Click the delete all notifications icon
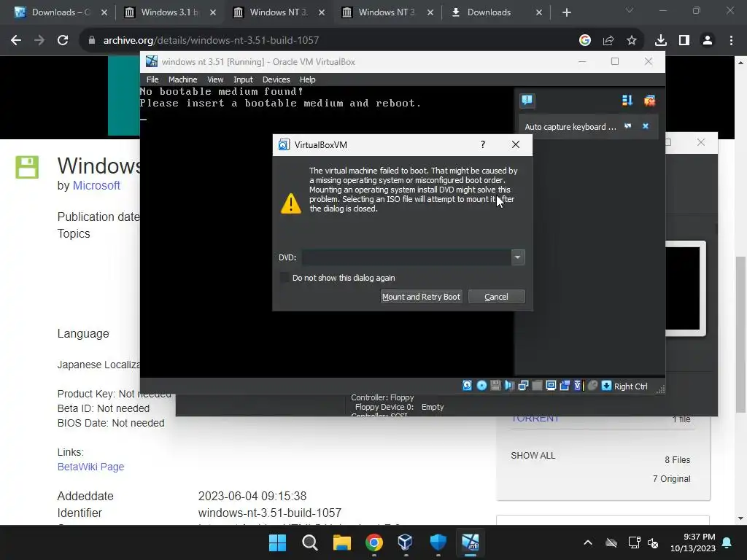 coord(649,101)
